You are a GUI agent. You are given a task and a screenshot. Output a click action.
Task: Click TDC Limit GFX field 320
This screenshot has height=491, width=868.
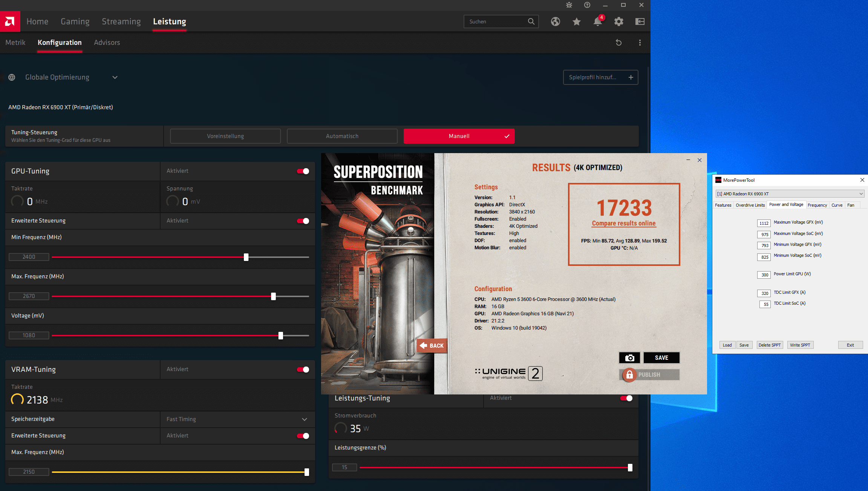(764, 293)
